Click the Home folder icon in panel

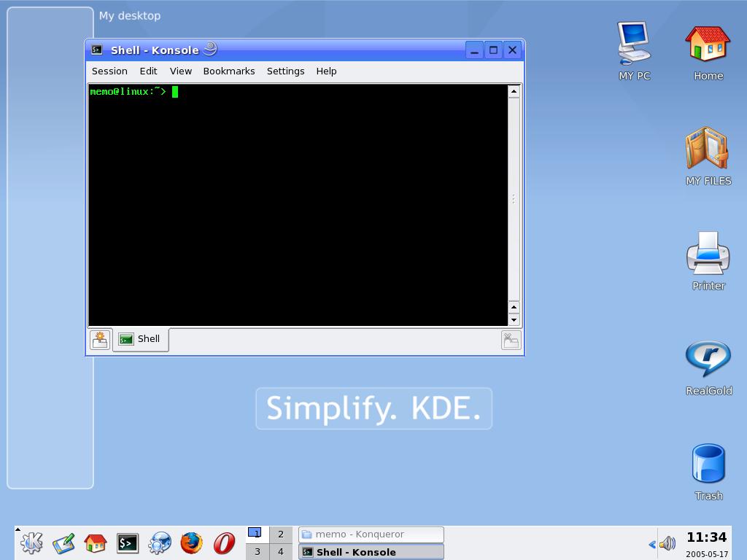click(96, 542)
